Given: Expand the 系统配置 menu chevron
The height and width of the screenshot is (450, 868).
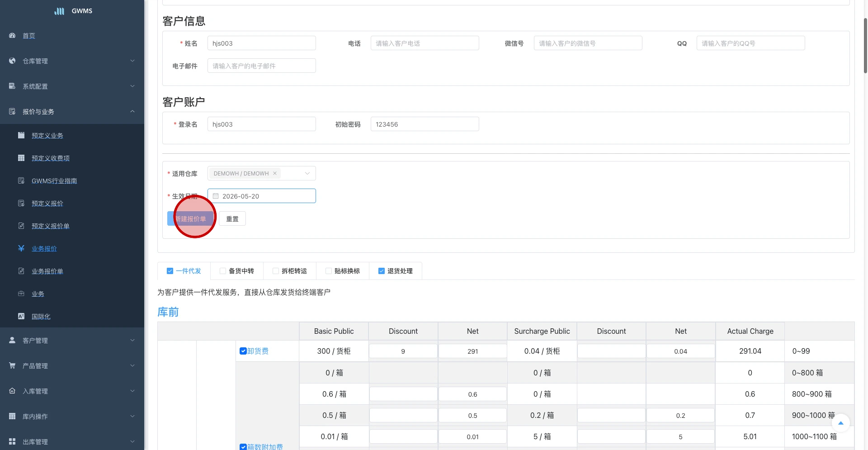Looking at the screenshot, I should pos(132,86).
